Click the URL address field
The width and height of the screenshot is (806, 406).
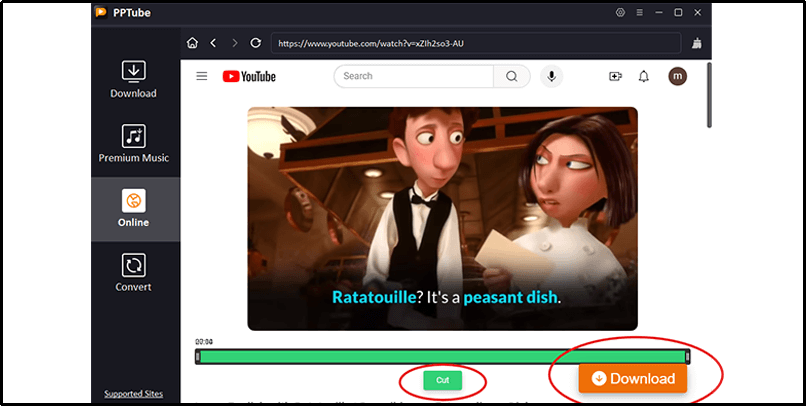tap(476, 43)
